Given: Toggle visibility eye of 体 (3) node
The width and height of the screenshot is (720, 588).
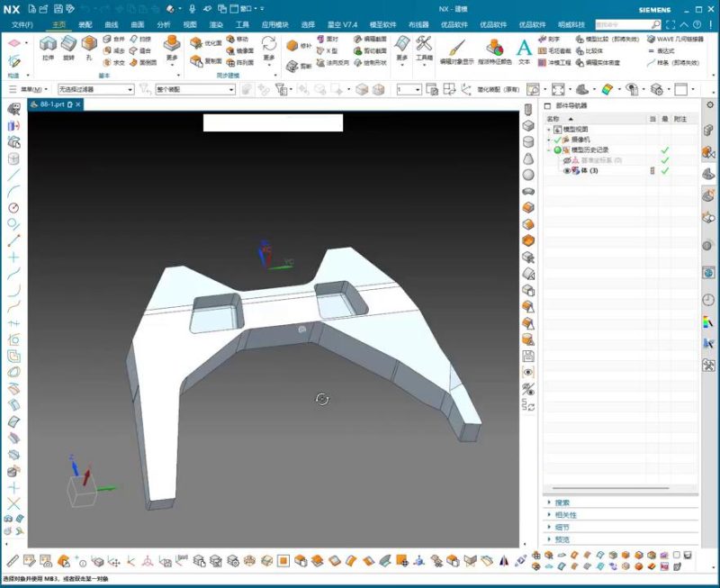Looking at the screenshot, I should point(567,171).
